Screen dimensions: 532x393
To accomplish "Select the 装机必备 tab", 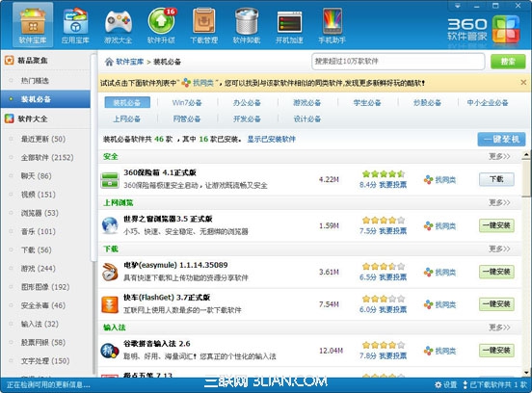I will coord(127,102).
